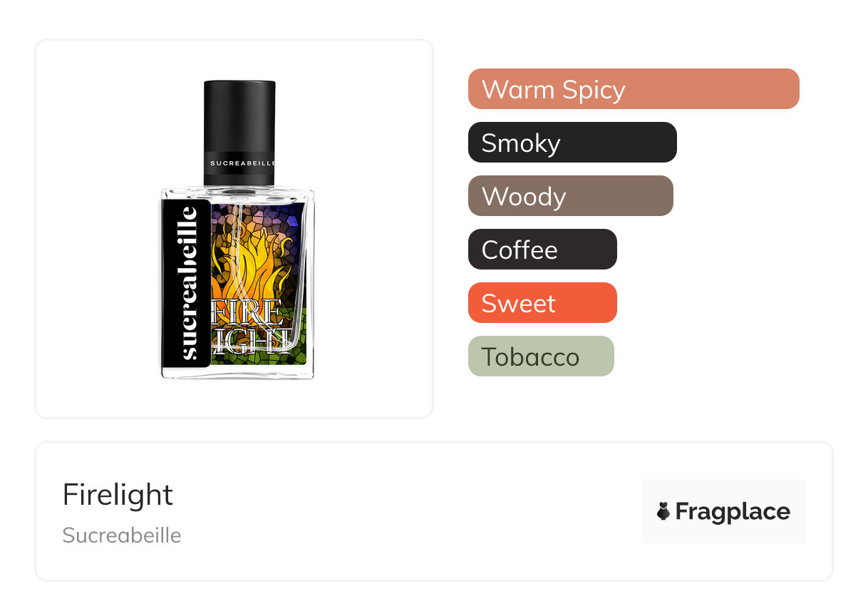Image resolution: width=868 pixels, height=616 pixels.
Task: Click the Tobacco label text
Action: point(531,356)
